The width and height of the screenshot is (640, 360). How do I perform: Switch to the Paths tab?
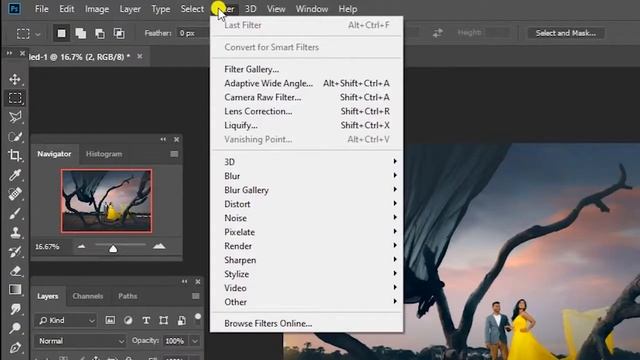click(x=128, y=296)
